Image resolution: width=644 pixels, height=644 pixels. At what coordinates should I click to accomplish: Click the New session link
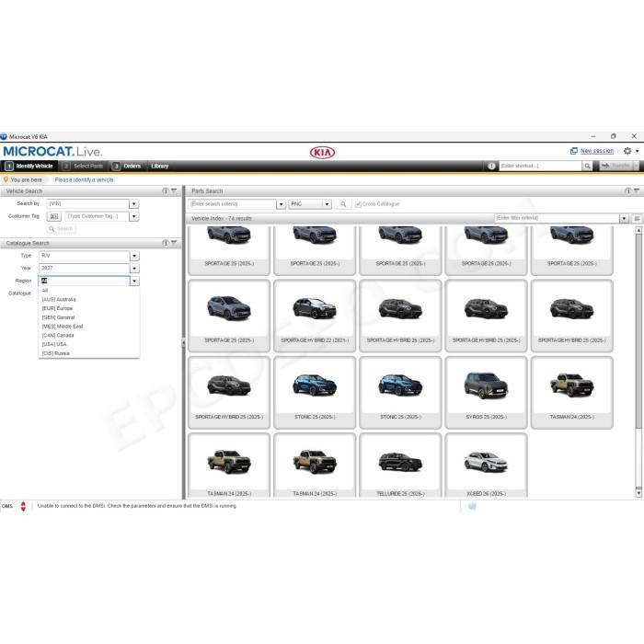click(597, 151)
